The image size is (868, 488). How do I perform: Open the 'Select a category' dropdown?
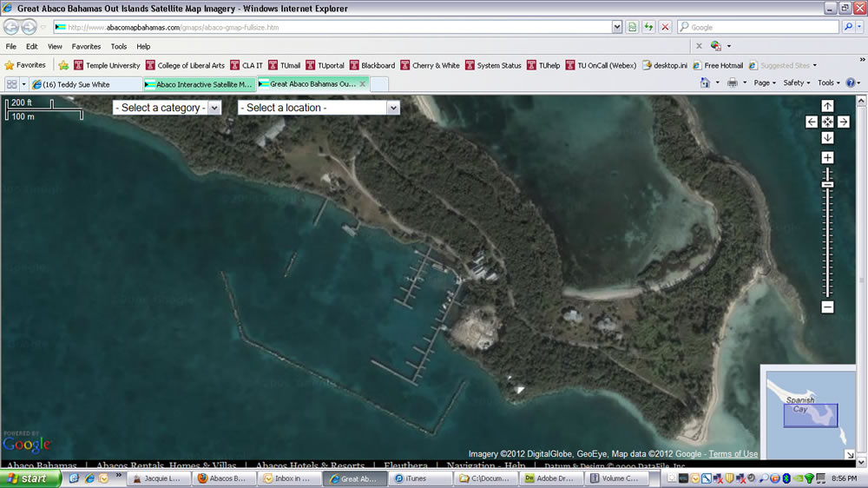coord(167,108)
